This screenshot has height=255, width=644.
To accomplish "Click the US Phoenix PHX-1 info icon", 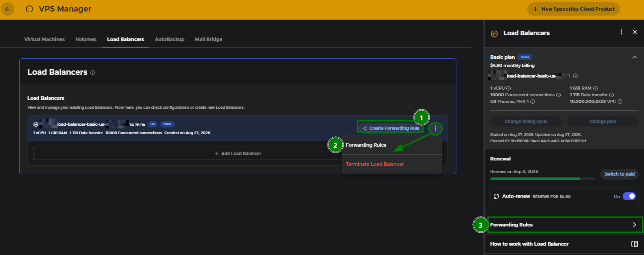I will (x=533, y=102).
